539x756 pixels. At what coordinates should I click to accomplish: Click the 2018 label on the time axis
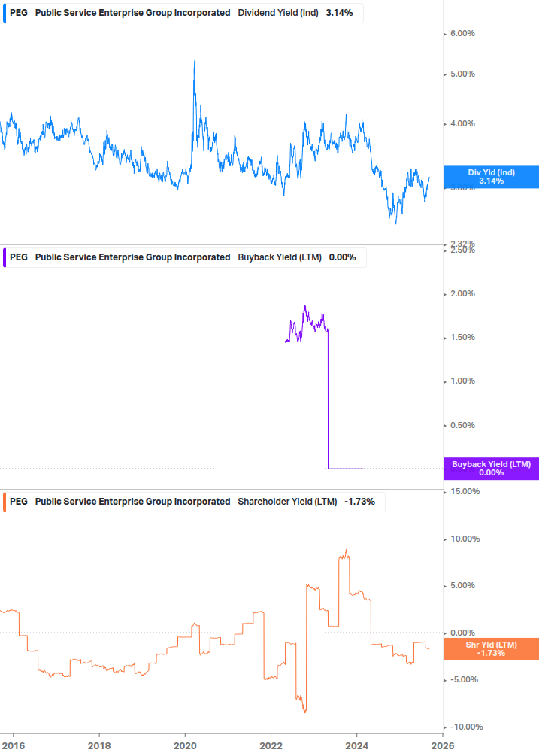pos(99,746)
